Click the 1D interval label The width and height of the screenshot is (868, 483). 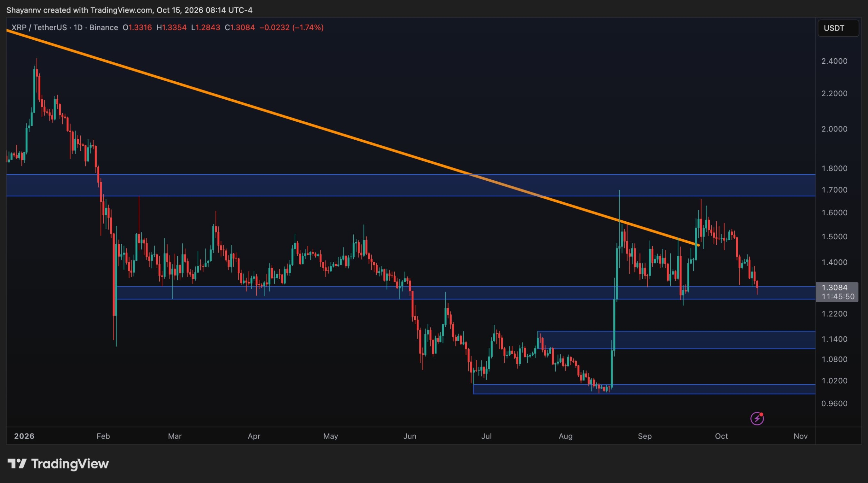[x=78, y=27]
